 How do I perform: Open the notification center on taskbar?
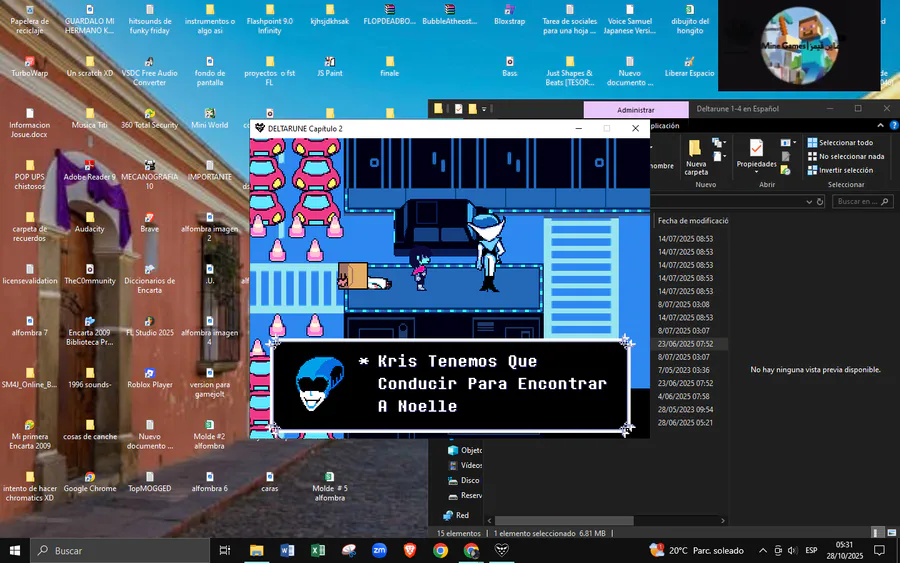[879, 550]
